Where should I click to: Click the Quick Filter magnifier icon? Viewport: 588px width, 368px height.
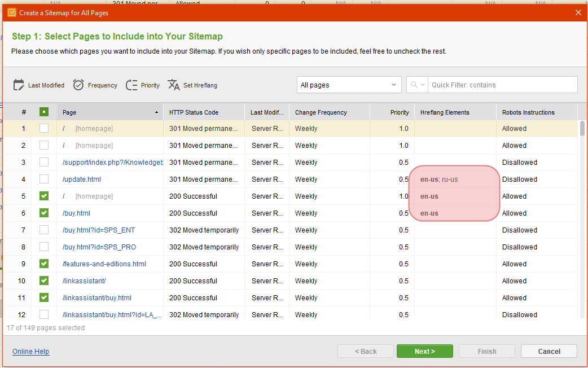point(414,85)
